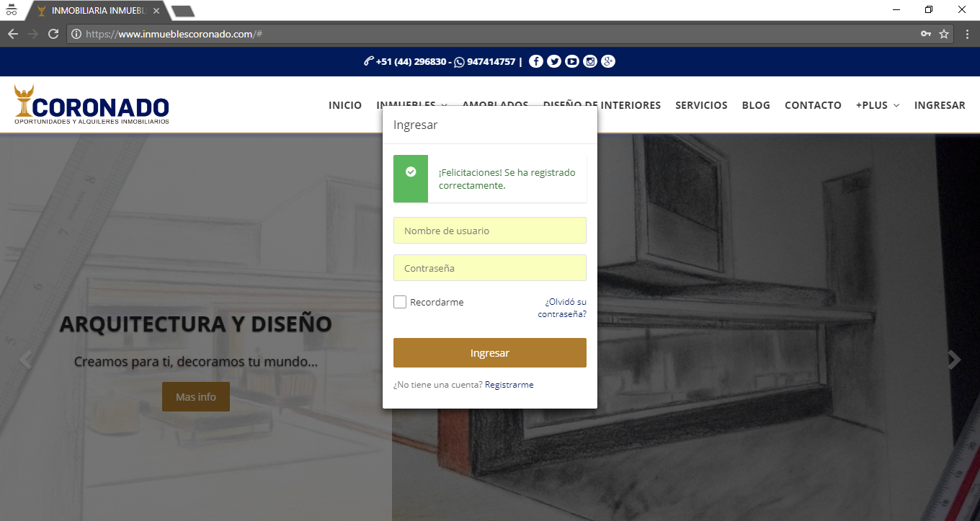Open the SERVICIOS menu item
Image resolution: width=980 pixels, height=521 pixels.
point(701,105)
